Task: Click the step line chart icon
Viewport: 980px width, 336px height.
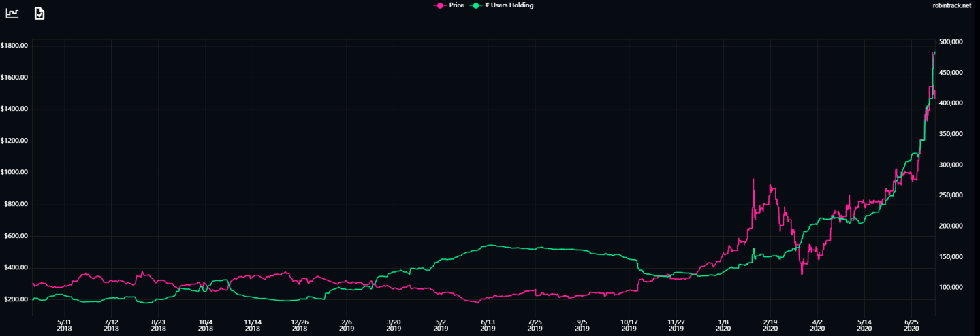Action: [x=12, y=13]
